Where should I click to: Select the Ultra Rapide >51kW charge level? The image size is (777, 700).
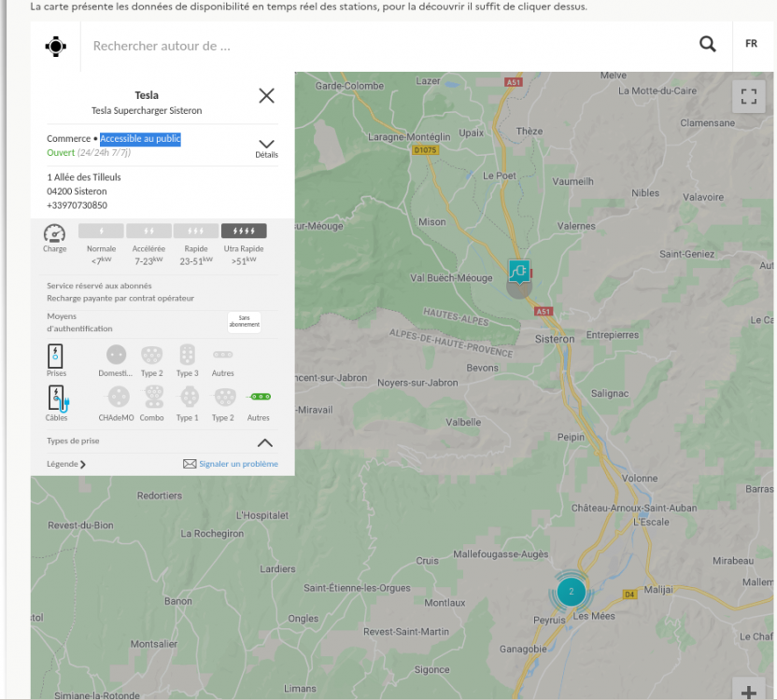point(244,231)
